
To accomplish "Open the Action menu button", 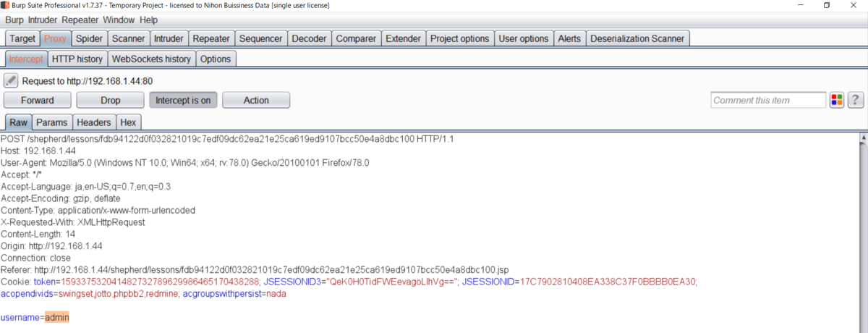I will tap(256, 100).
